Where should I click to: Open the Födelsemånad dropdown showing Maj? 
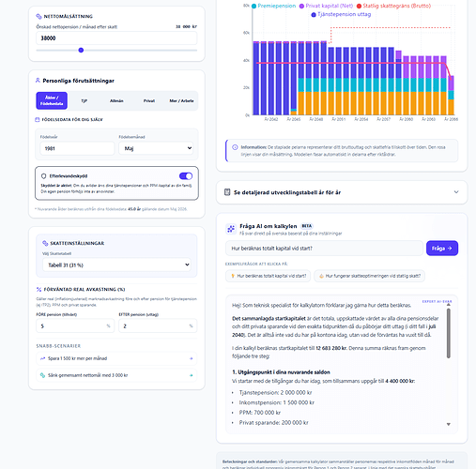pyautogui.click(x=156, y=148)
